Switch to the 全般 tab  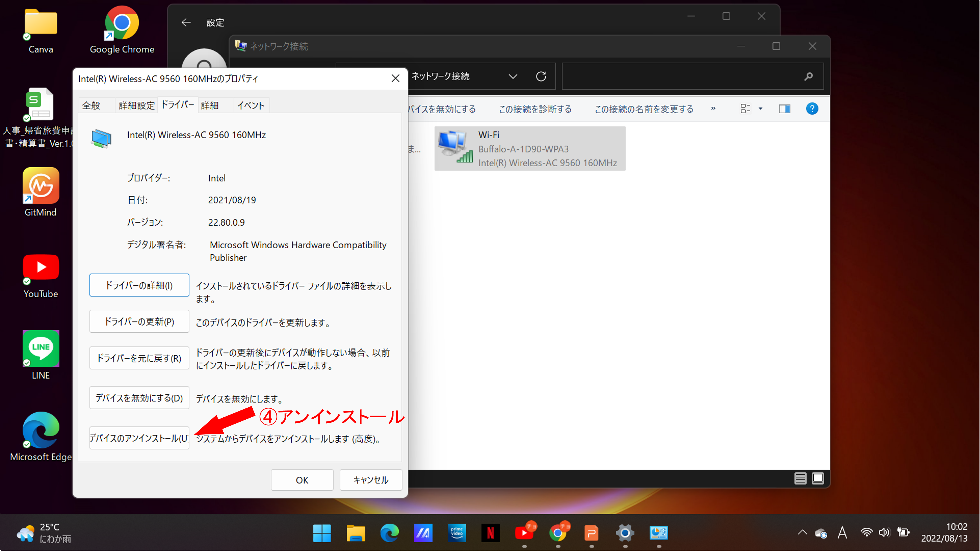pos(91,105)
